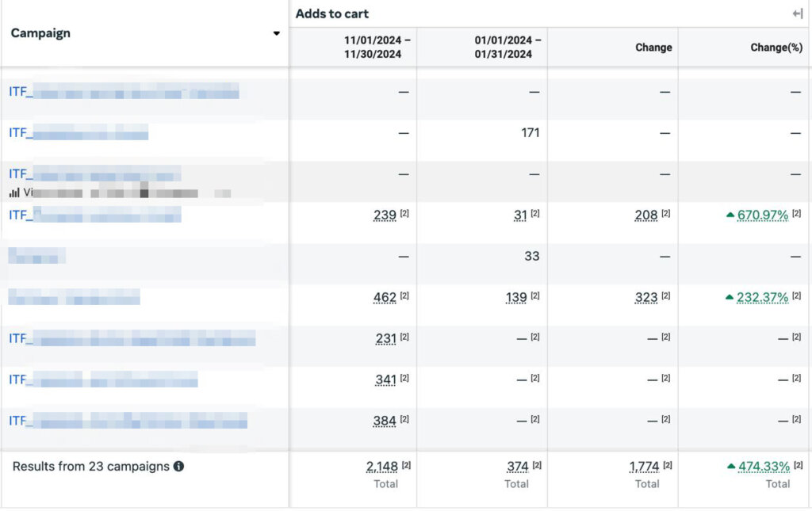The height and width of the screenshot is (511, 812).
Task: Click green up arrow next to 670.97%
Action: 730,215
